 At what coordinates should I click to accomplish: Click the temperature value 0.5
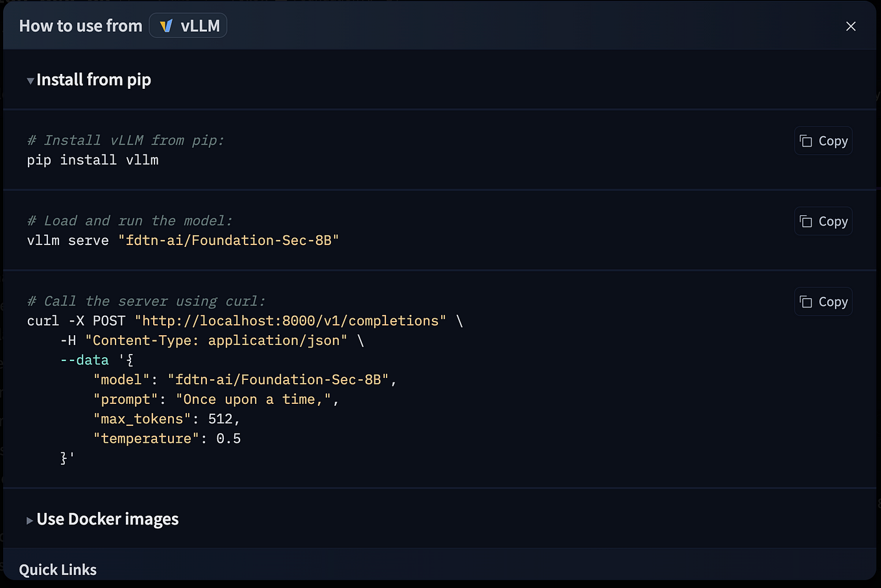click(x=228, y=439)
